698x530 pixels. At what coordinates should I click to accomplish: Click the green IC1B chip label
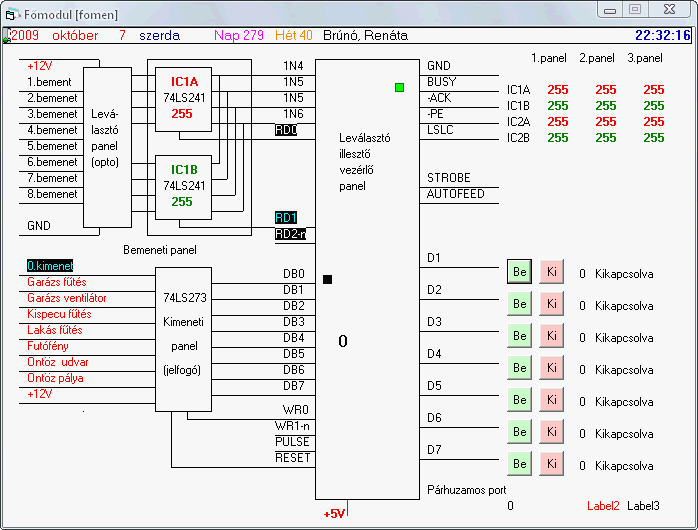(x=184, y=170)
